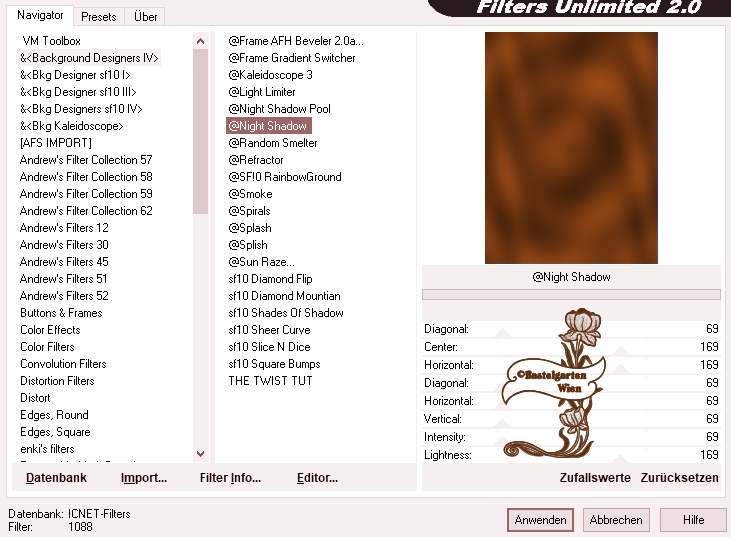The image size is (731, 537).
Task: Select &<Bkg Designer sf10 I> category
Action: 75,75
